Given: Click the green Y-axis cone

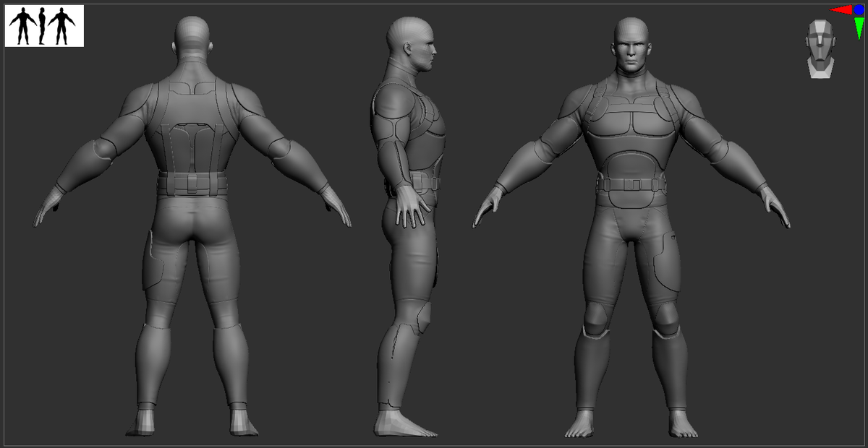Looking at the screenshot, I should coord(859,28).
